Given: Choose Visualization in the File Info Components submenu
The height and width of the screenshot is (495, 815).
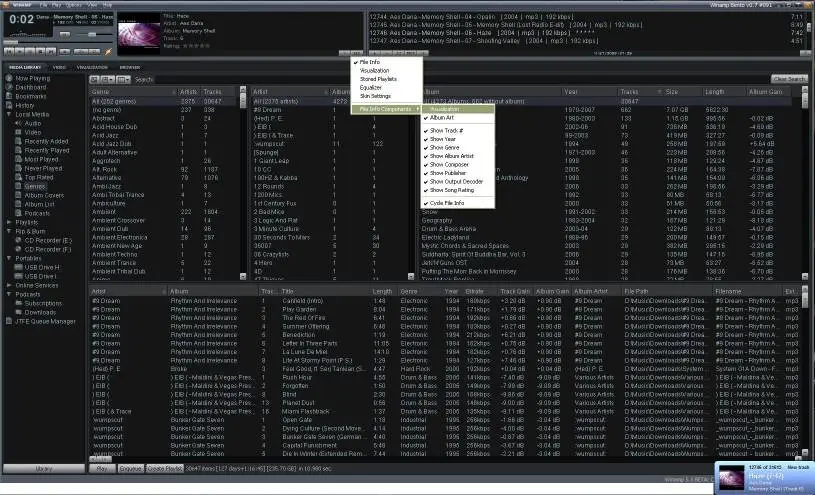Looking at the screenshot, I should pyautogui.click(x=457, y=109).
